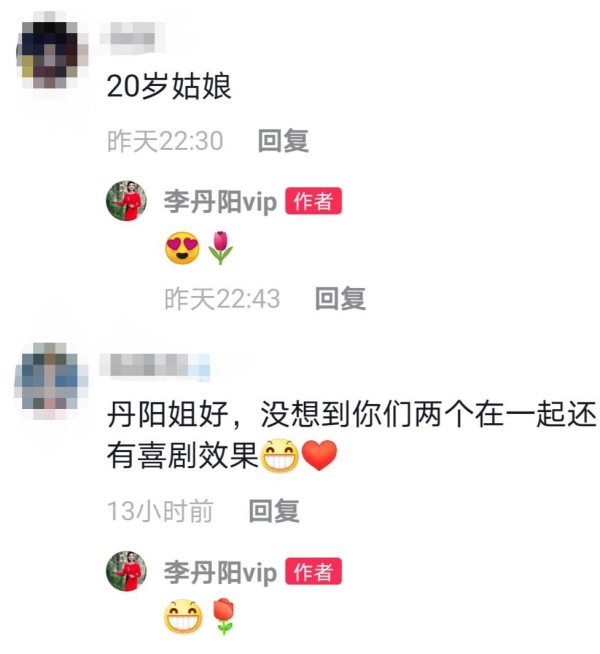Open the blurred avatar of the first commenter
Image resolution: width=600 pixels, height=654 pixels.
[x=51, y=50]
